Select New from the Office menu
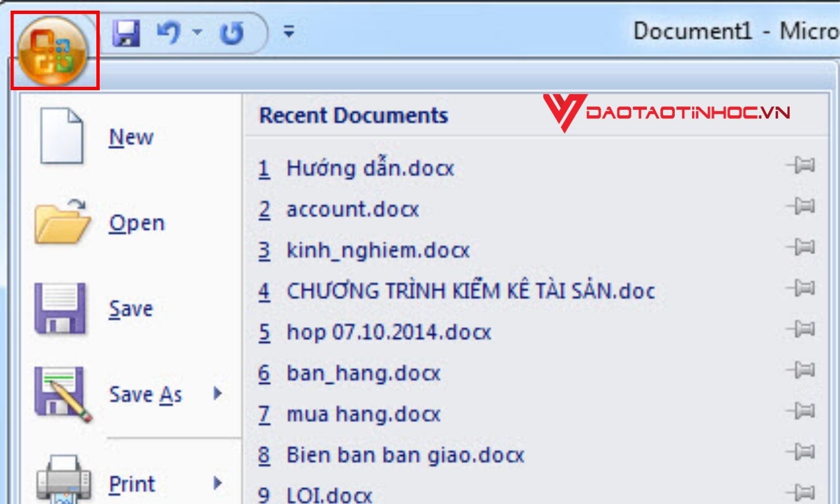This screenshot has height=504, width=840. [x=130, y=136]
